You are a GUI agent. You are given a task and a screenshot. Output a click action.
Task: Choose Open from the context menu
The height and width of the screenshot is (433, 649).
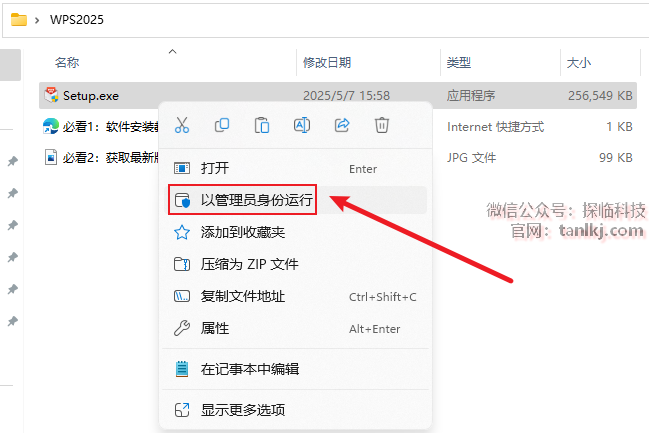[295, 168]
